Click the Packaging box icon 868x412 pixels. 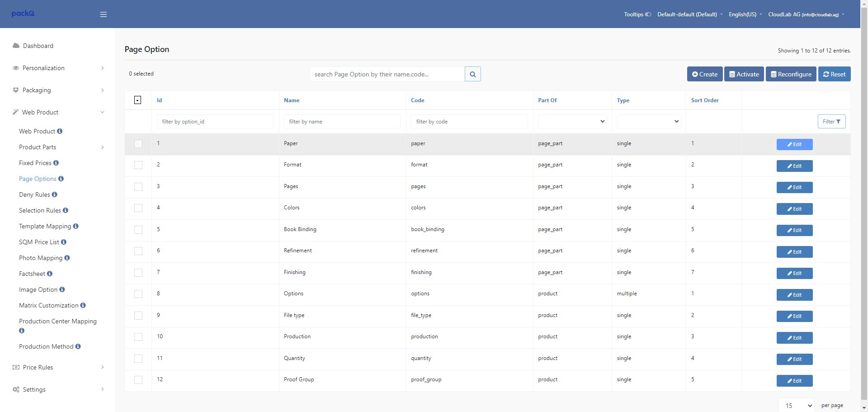(16, 90)
